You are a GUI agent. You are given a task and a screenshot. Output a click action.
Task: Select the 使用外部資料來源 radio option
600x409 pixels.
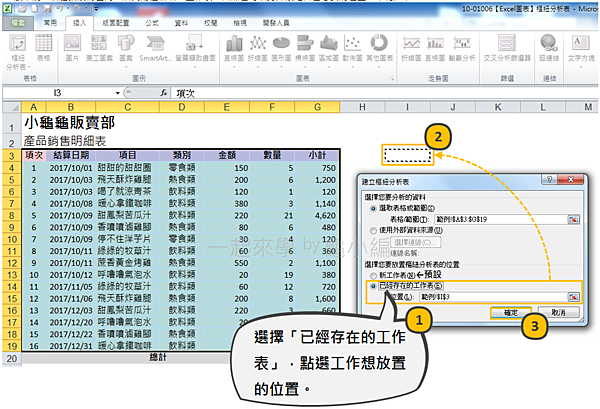click(x=373, y=230)
